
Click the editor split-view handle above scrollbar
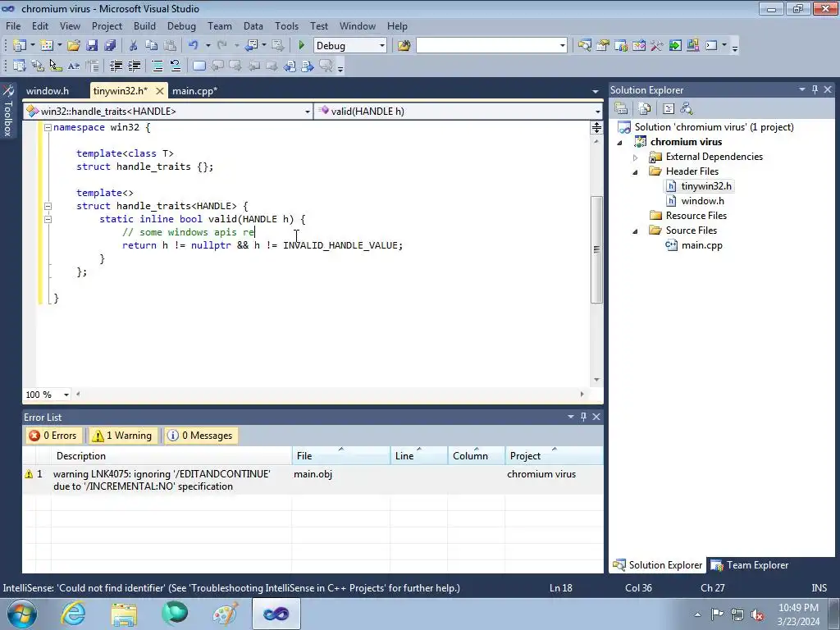click(x=596, y=127)
